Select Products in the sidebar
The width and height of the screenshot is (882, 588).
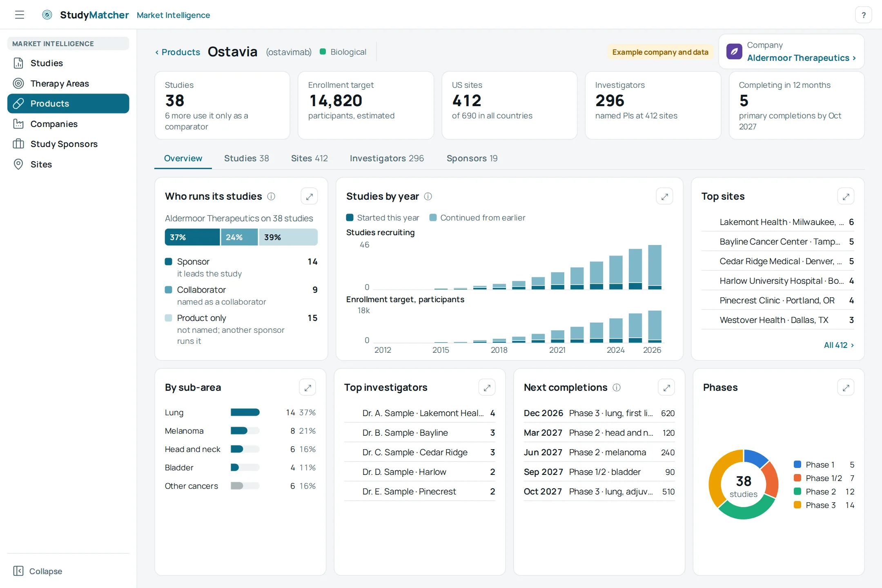[68, 103]
